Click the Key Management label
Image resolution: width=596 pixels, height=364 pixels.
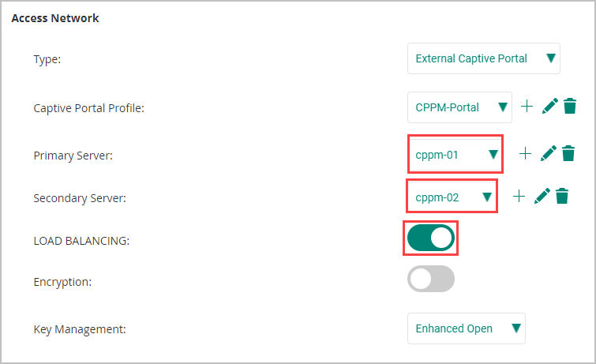tap(80, 329)
